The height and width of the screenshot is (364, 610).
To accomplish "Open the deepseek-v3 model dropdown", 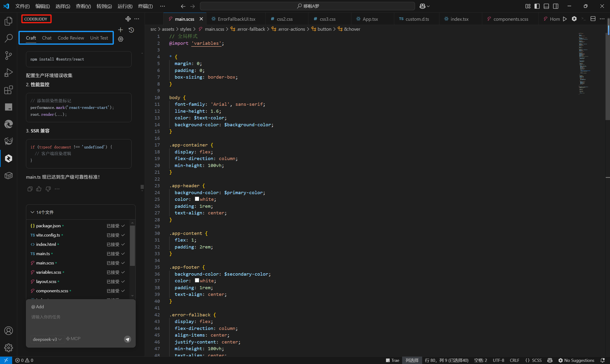I will [x=47, y=339].
